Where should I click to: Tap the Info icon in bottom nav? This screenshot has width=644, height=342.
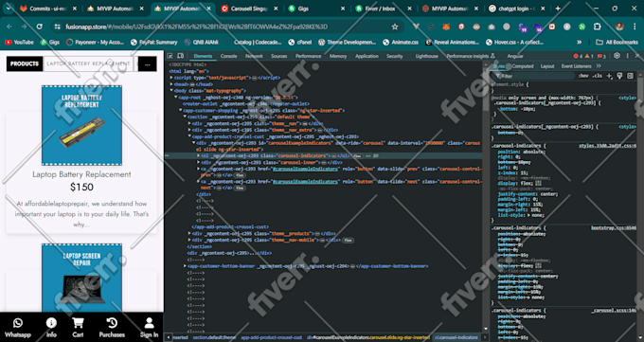point(51,328)
